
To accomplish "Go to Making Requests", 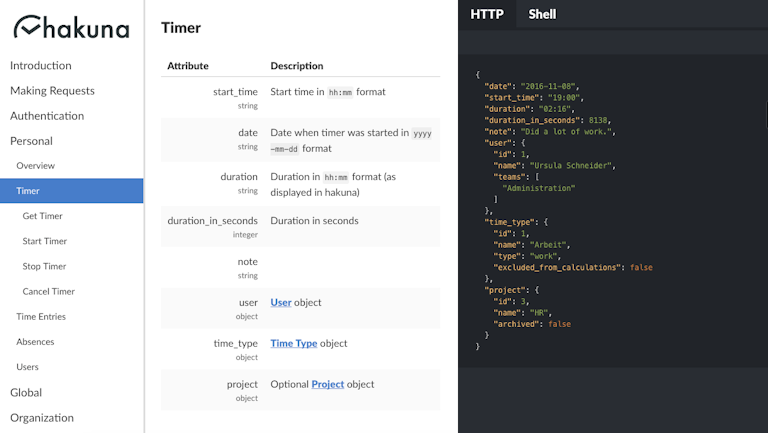I will point(52,91).
